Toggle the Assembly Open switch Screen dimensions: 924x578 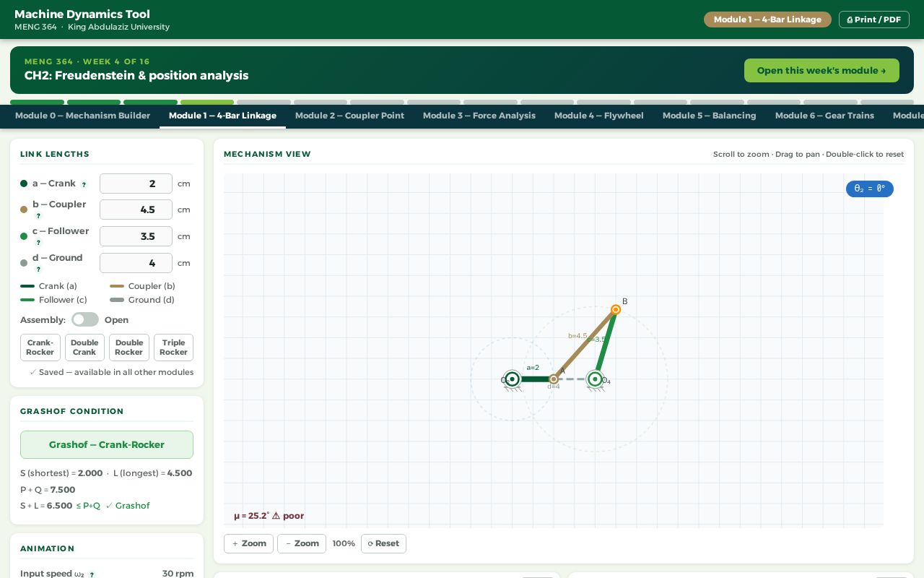pos(85,319)
